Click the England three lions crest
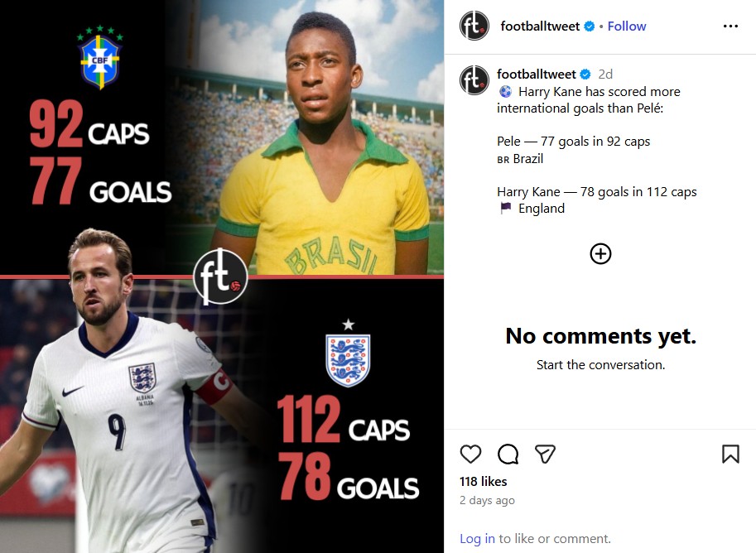This screenshot has width=756, height=553. click(x=348, y=358)
